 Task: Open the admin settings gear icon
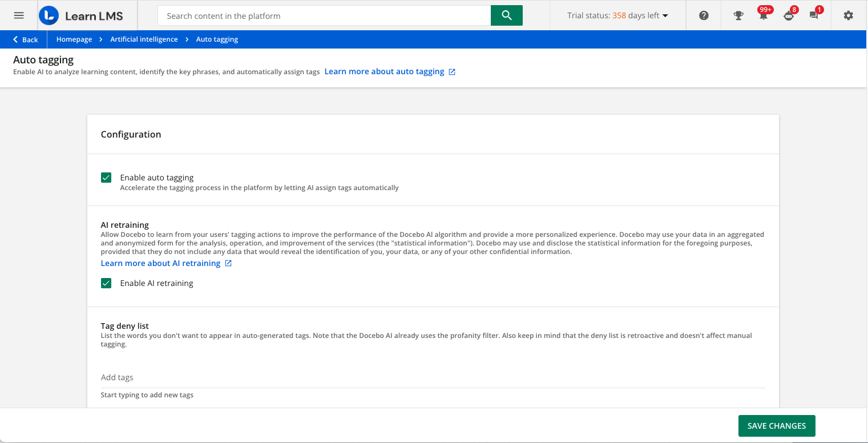[849, 15]
